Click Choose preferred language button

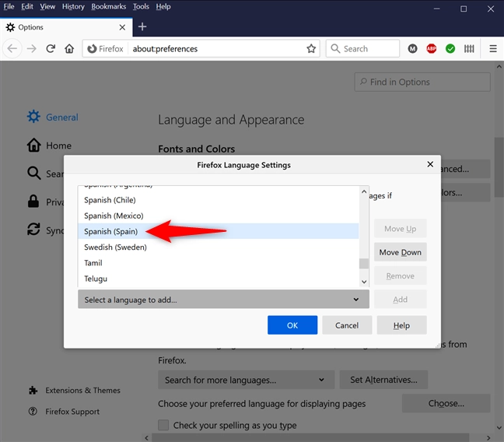(x=446, y=403)
